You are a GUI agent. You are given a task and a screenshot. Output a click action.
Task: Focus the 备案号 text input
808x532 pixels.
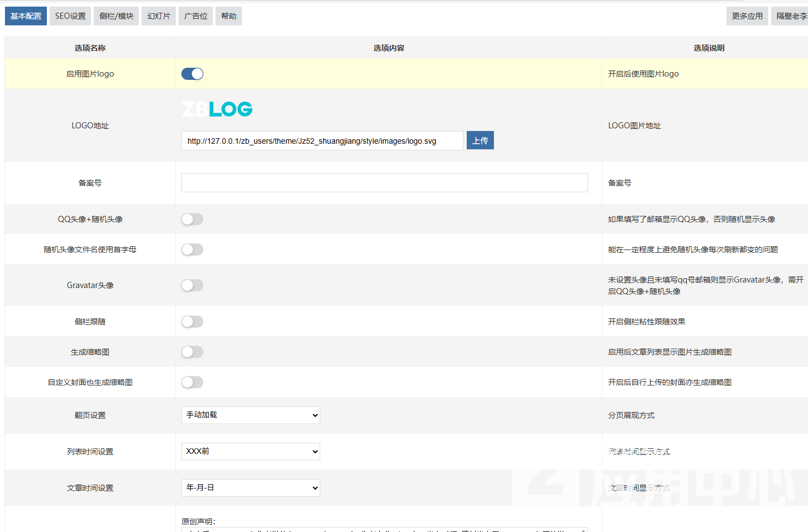[384, 183]
